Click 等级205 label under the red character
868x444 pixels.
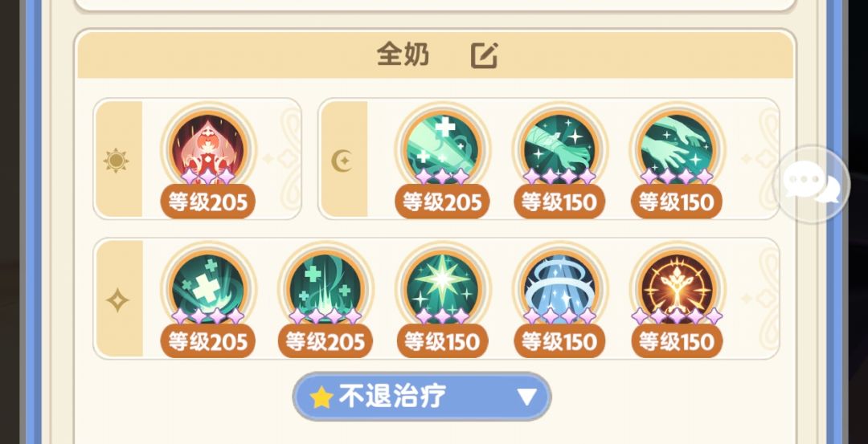coord(208,202)
